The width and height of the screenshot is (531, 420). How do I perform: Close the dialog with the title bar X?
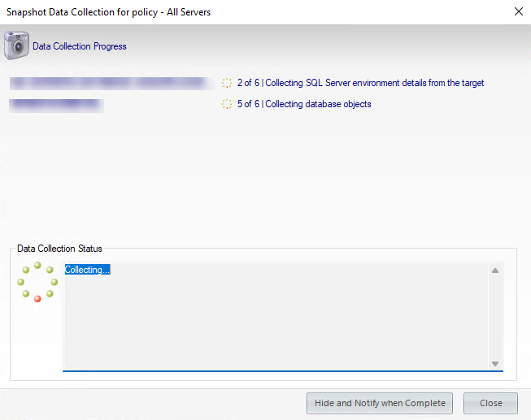click(519, 11)
